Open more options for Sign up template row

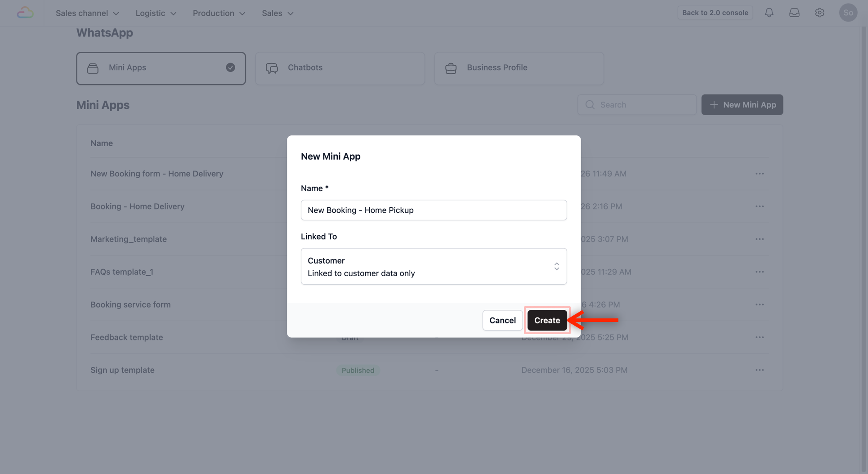pyautogui.click(x=760, y=370)
